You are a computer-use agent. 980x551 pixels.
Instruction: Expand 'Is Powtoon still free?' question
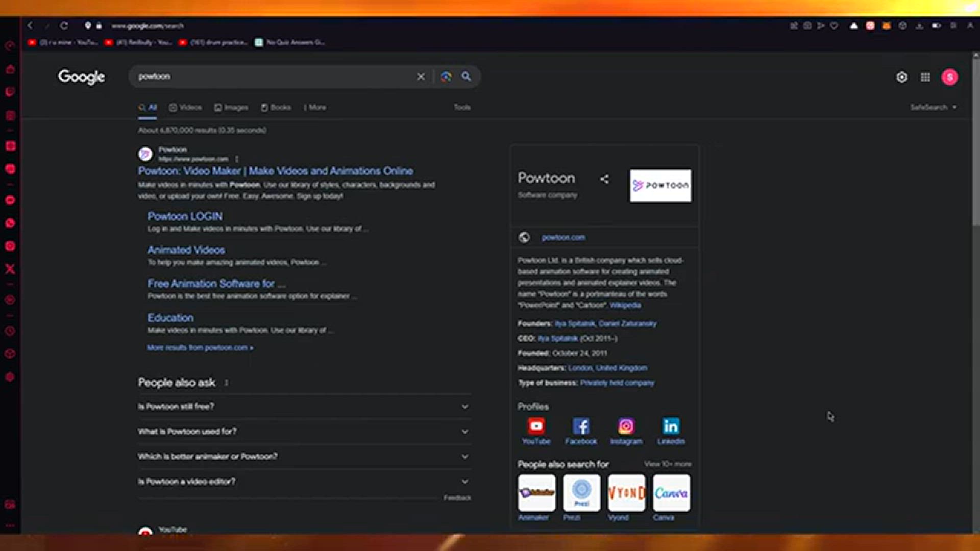(x=304, y=407)
